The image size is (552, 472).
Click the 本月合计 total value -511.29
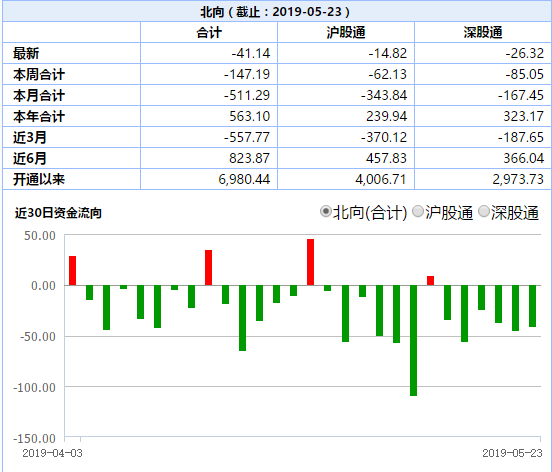coord(247,95)
